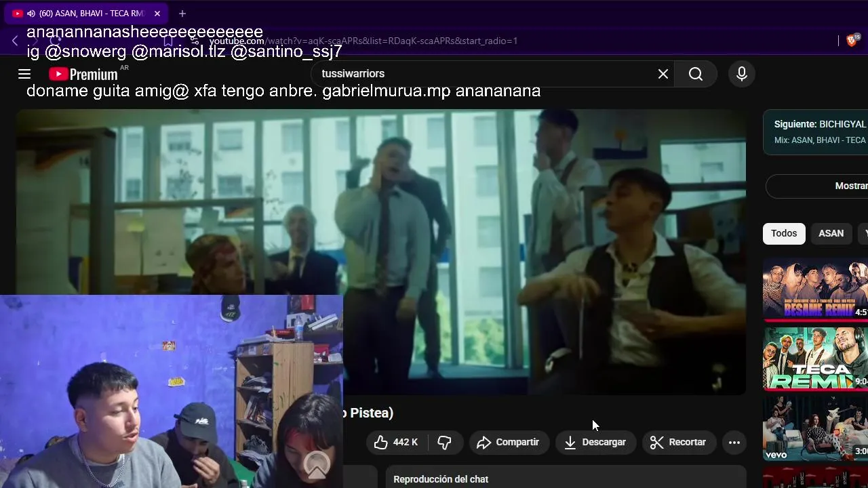Download the video with Descargar
Image resolution: width=868 pixels, height=488 pixels.
(595, 442)
